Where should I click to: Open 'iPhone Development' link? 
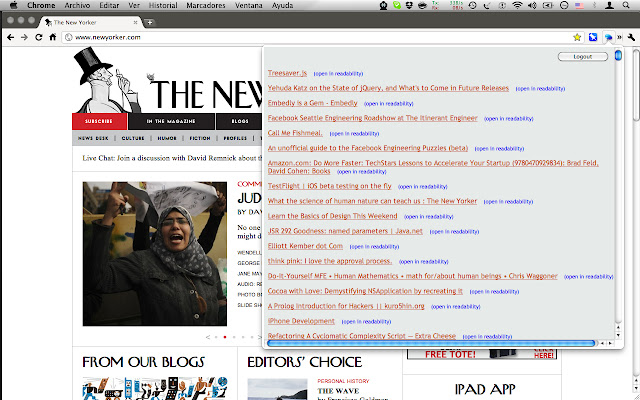point(301,321)
